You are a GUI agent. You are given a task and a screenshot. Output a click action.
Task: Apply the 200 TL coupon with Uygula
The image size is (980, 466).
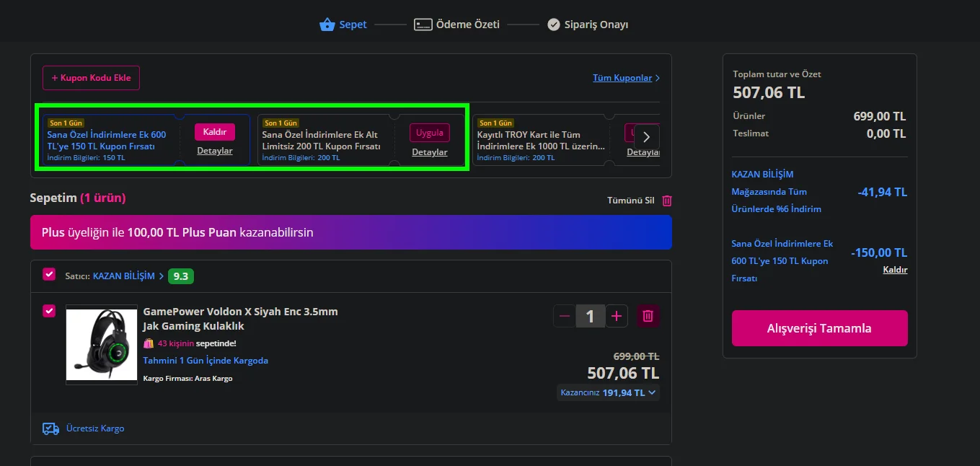430,133
